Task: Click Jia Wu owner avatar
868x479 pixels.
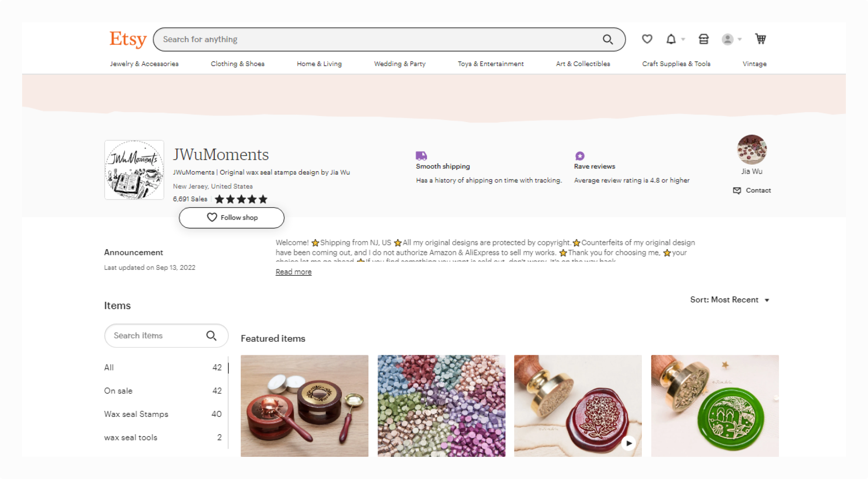Action: (752, 149)
